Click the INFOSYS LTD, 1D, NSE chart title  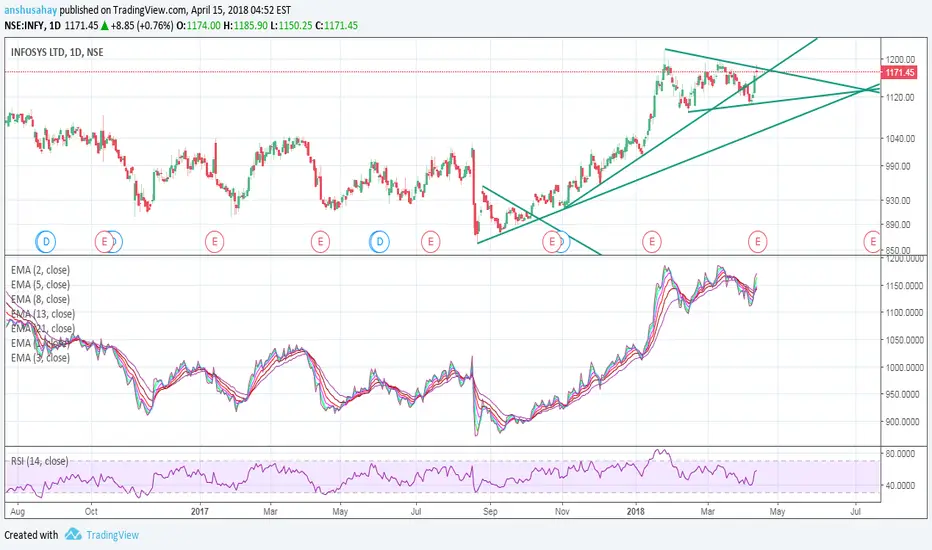[x=57, y=52]
